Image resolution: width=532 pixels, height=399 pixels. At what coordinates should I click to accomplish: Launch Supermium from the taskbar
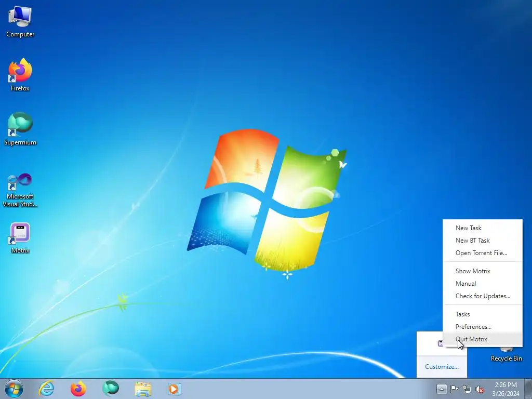(x=111, y=389)
